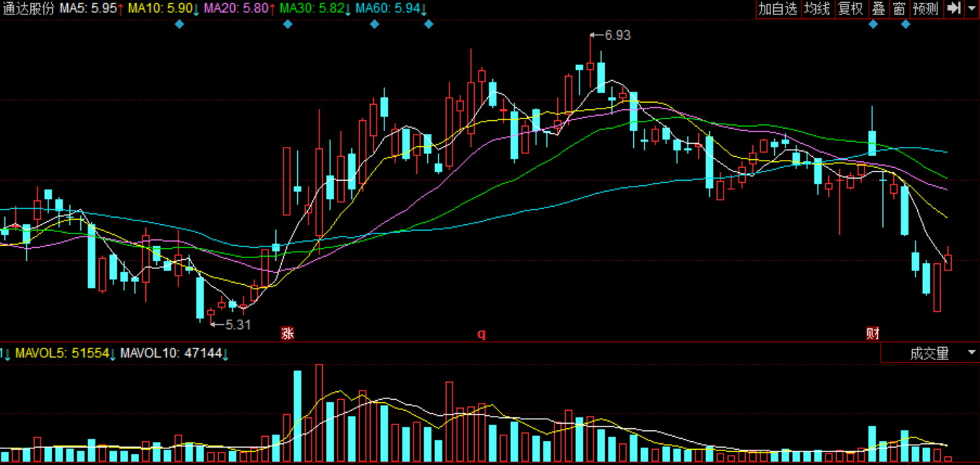Click the blue diamond marker below MA10

tap(179, 25)
